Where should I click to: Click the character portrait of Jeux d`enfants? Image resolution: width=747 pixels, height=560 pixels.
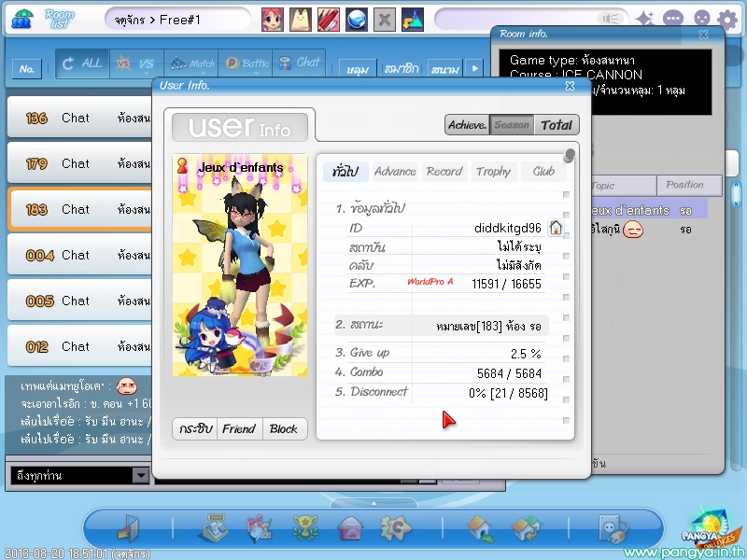[240, 265]
